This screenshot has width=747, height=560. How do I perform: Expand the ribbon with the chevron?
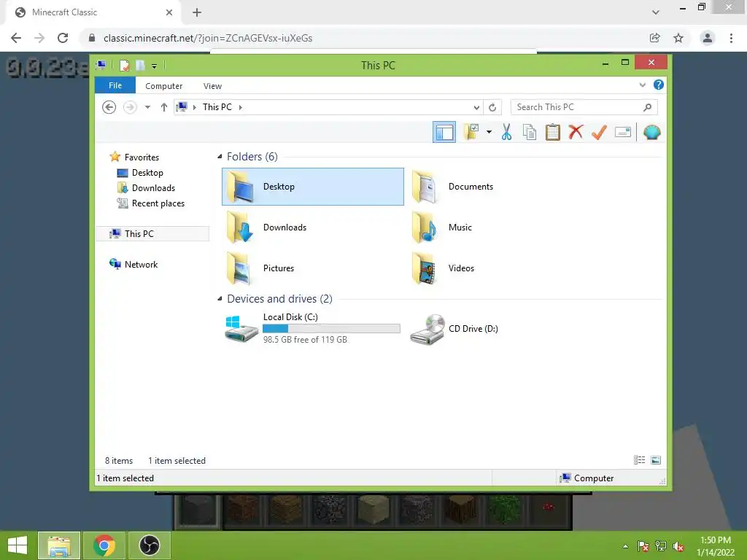(x=642, y=85)
